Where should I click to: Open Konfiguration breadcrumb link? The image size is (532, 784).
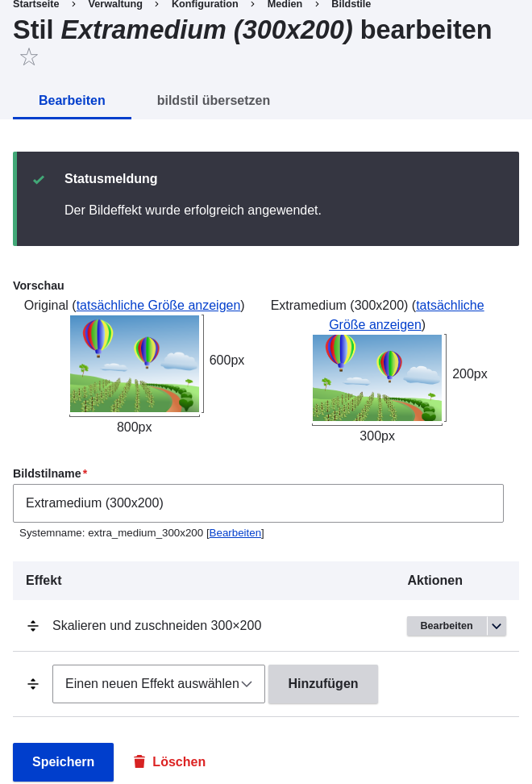coord(205,4)
